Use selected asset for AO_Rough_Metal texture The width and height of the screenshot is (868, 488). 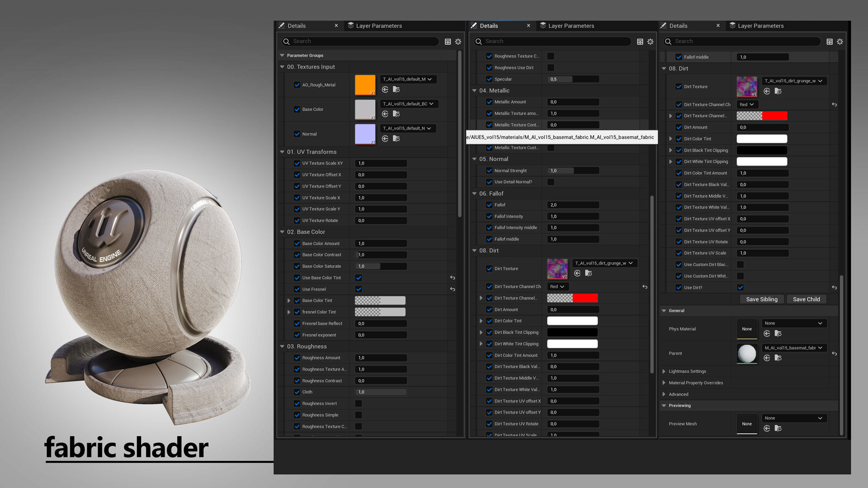tap(385, 89)
